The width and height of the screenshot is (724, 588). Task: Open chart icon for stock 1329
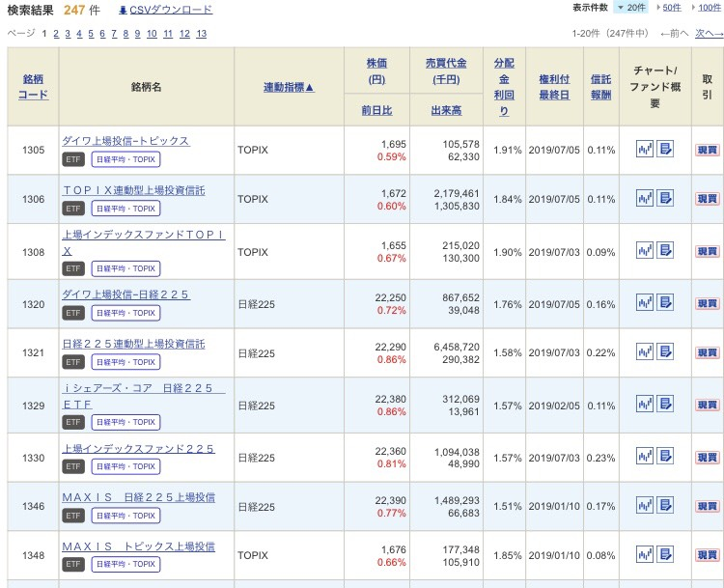[645, 405]
